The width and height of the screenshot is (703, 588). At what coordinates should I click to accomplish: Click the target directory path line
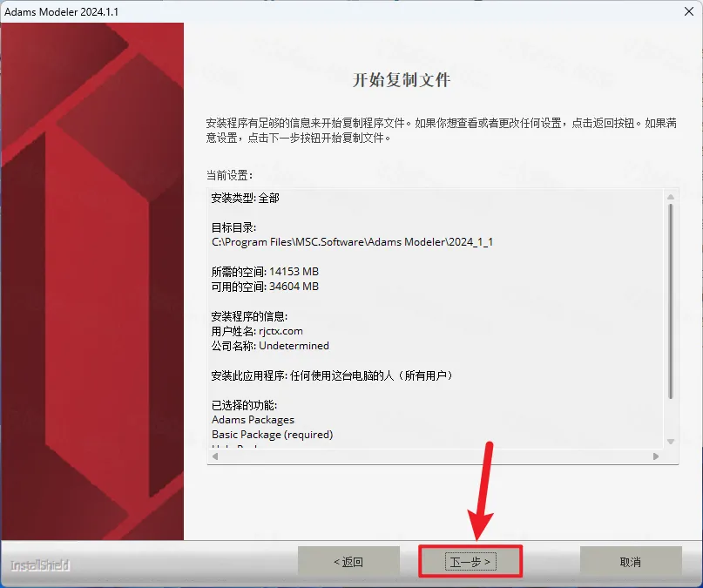(353, 241)
